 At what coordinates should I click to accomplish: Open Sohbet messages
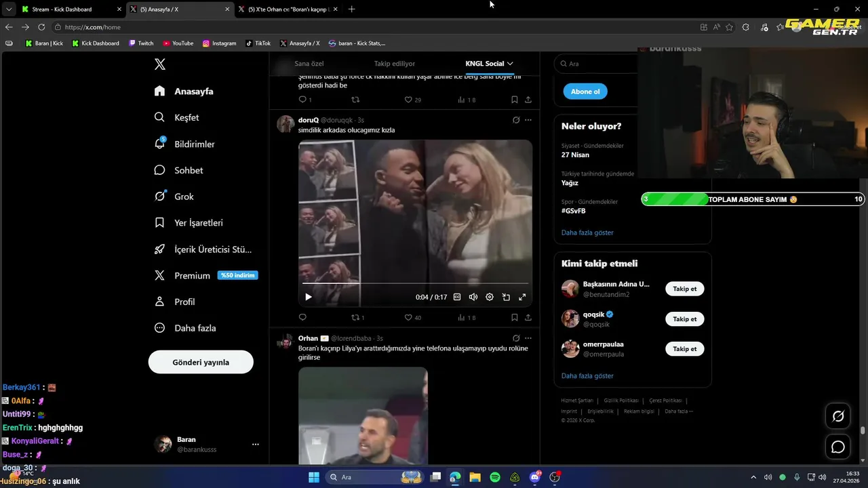point(178,170)
